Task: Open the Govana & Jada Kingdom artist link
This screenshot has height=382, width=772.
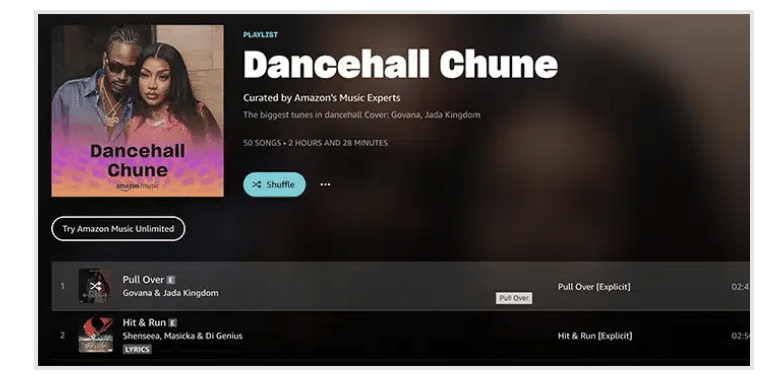Action: click(170, 293)
